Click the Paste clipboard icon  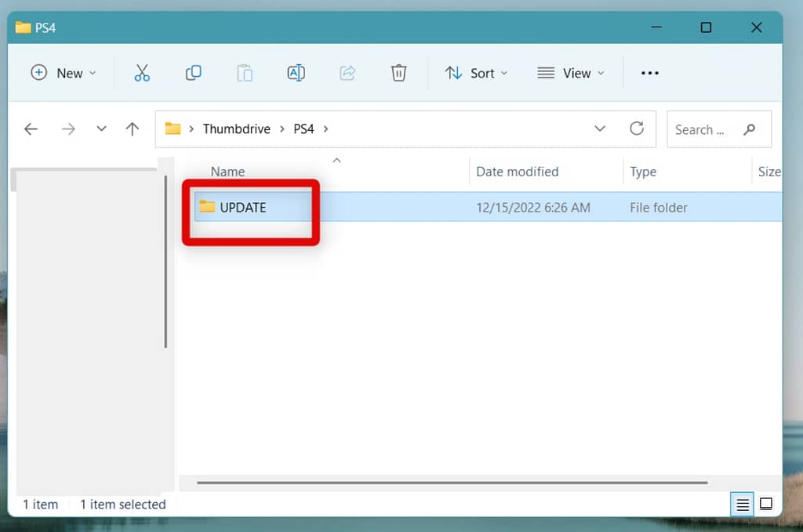click(245, 73)
